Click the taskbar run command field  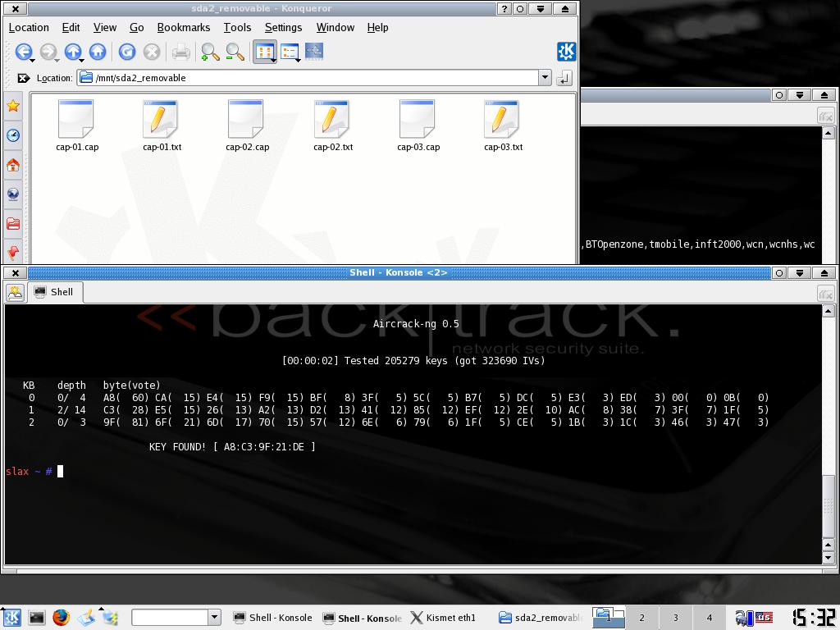pos(169,618)
